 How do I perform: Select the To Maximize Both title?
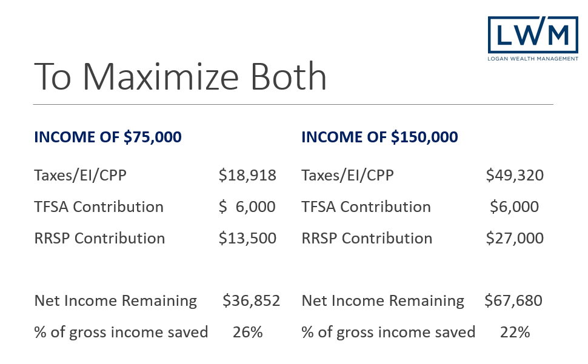[181, 76]
